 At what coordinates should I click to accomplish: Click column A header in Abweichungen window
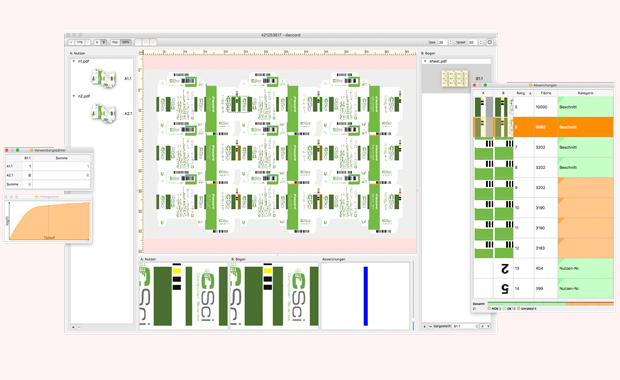coord(483,93)
